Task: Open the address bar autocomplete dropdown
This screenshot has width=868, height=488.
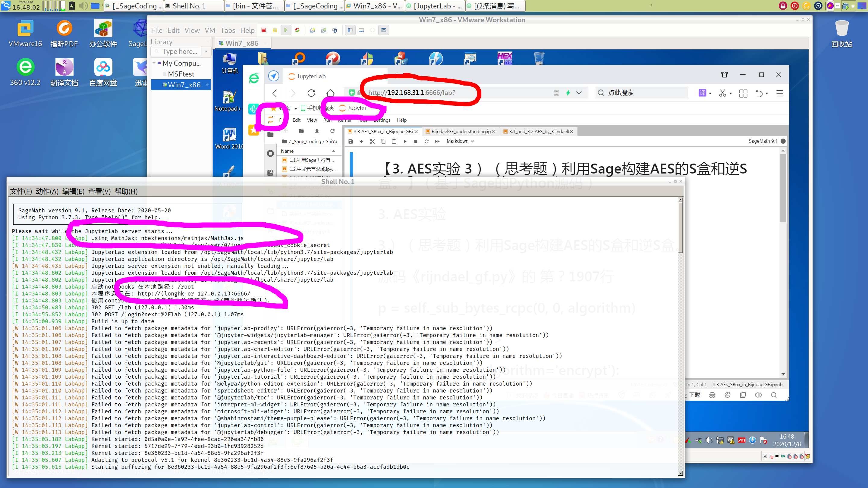Action: (x=579, y=92)
